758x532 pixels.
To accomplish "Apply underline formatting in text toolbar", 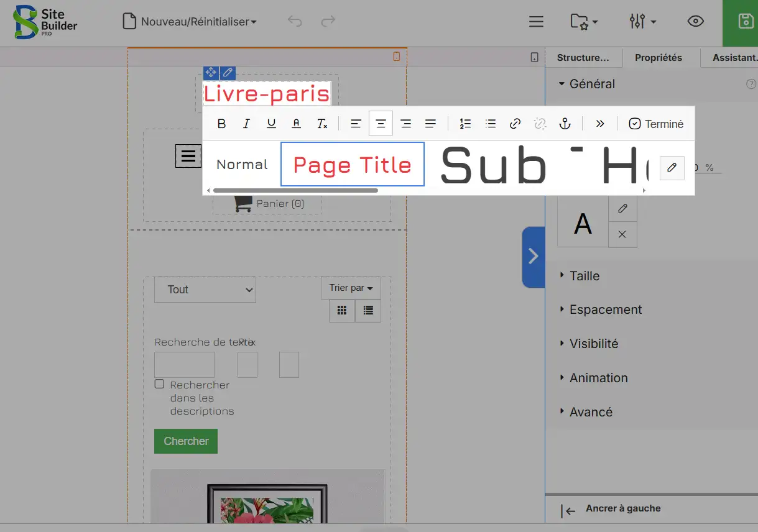I will pyautogui.click(x=271, y=124).
